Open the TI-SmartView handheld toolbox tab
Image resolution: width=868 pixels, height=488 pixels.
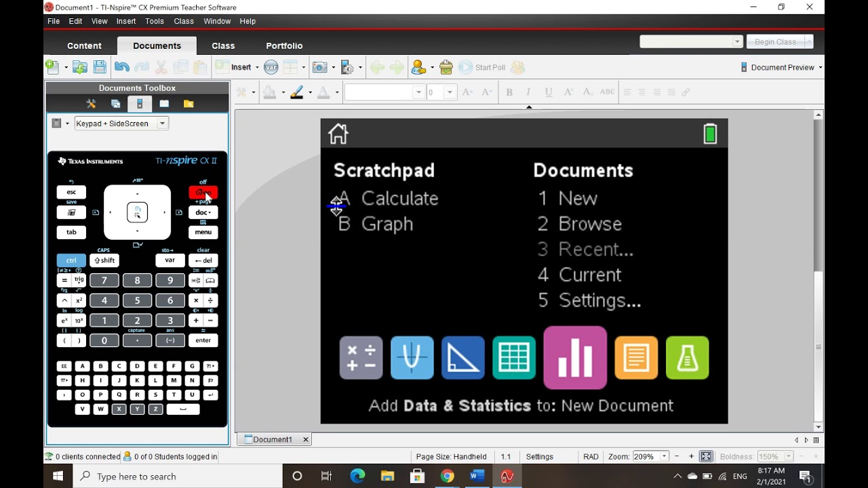(x=140, y=104)
